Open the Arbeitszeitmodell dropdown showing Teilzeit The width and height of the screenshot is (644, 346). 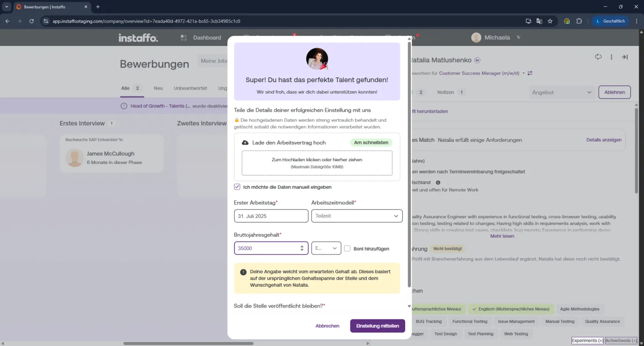357,216
